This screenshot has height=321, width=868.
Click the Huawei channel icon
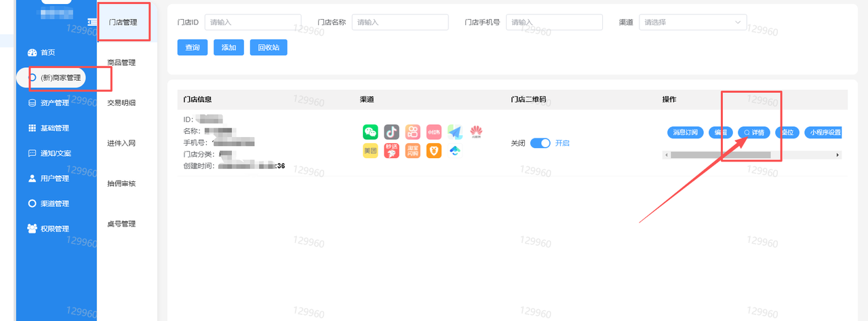[476, 132]
